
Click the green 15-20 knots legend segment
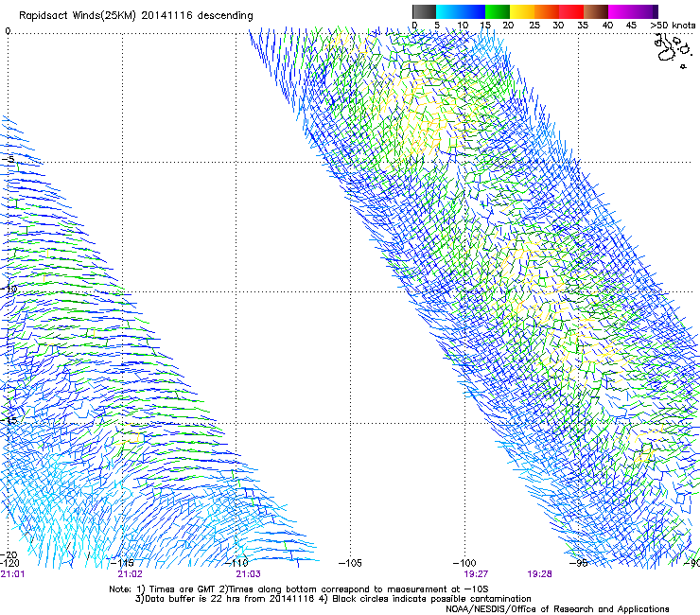click(x=498, y=11)
